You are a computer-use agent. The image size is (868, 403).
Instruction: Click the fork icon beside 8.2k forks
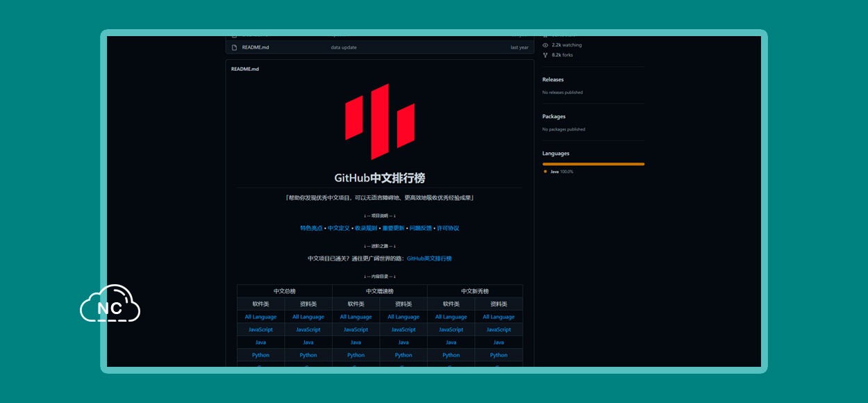pyautogui.click(x=545, y=55)
